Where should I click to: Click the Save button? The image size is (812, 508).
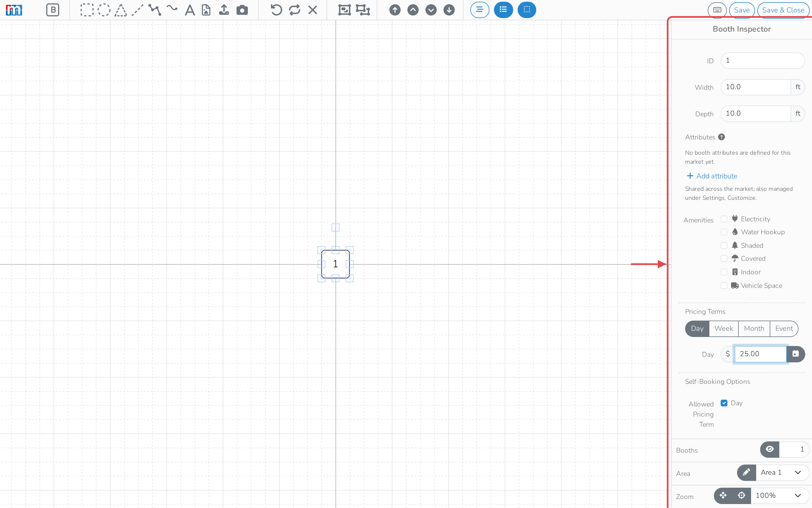(742, 10)
